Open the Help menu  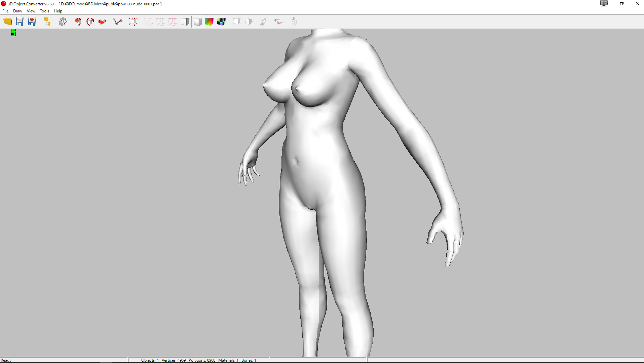[x=58, y=11]
